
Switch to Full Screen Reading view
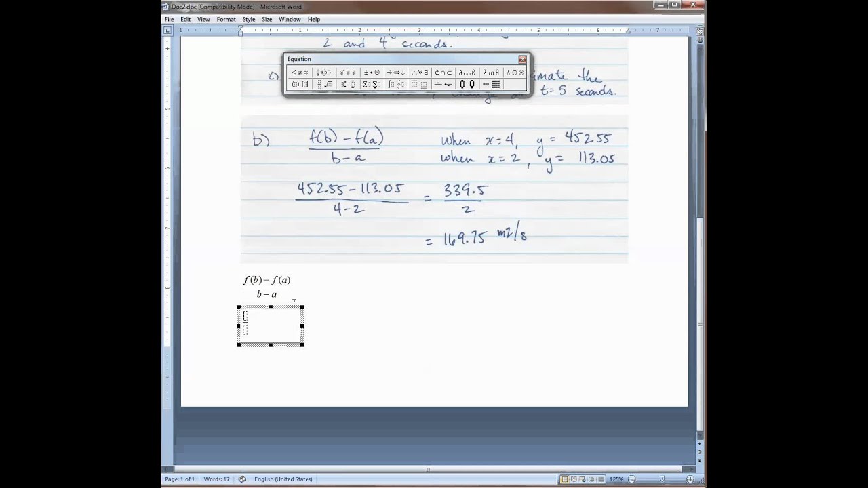coord(573,479)
